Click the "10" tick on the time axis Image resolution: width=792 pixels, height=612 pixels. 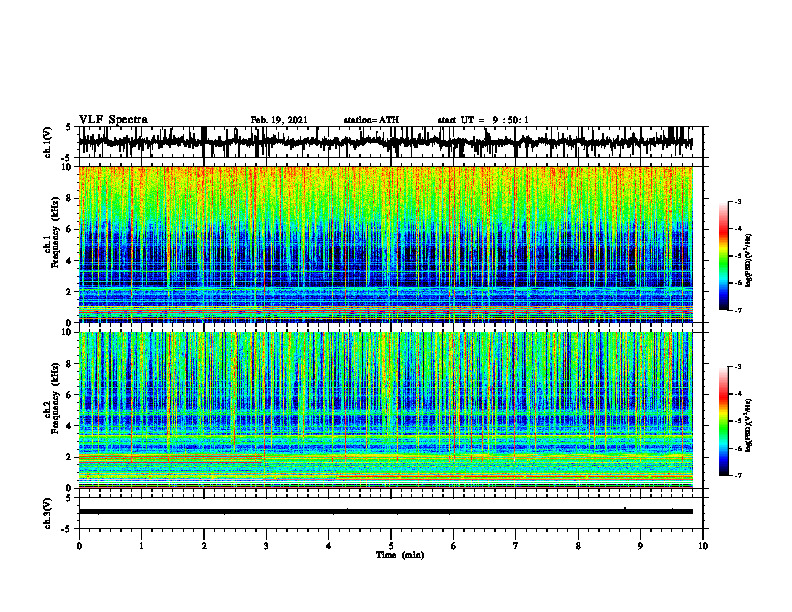pos(703,546)
